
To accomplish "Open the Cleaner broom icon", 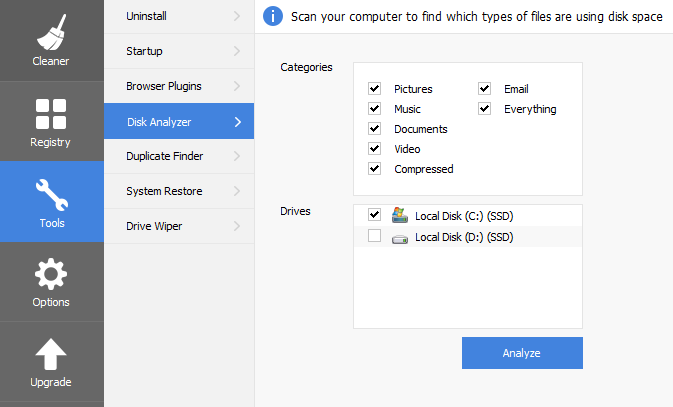I will pos(51,31).
